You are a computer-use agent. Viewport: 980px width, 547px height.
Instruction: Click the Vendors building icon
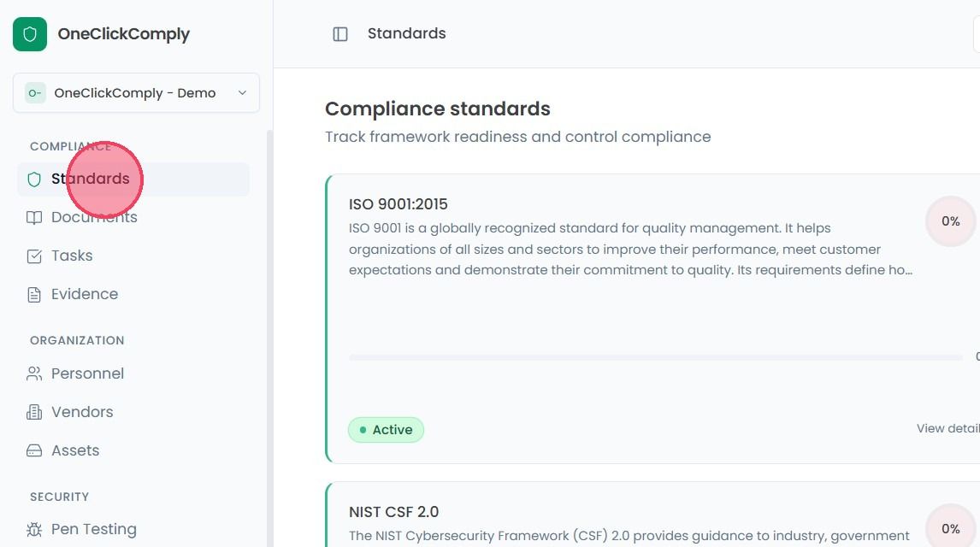click(x=34, y=412)
